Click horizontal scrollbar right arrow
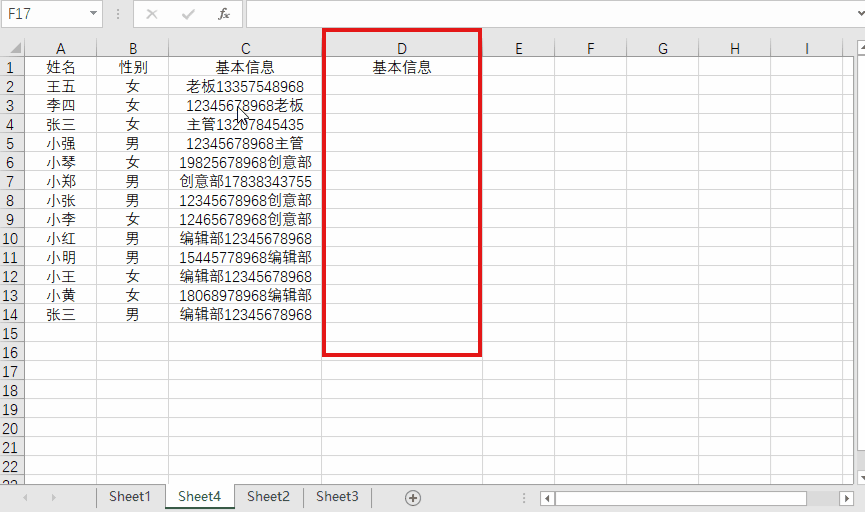Screen dimensions: 865x512 pyautogui.click(x=846, y=499)
